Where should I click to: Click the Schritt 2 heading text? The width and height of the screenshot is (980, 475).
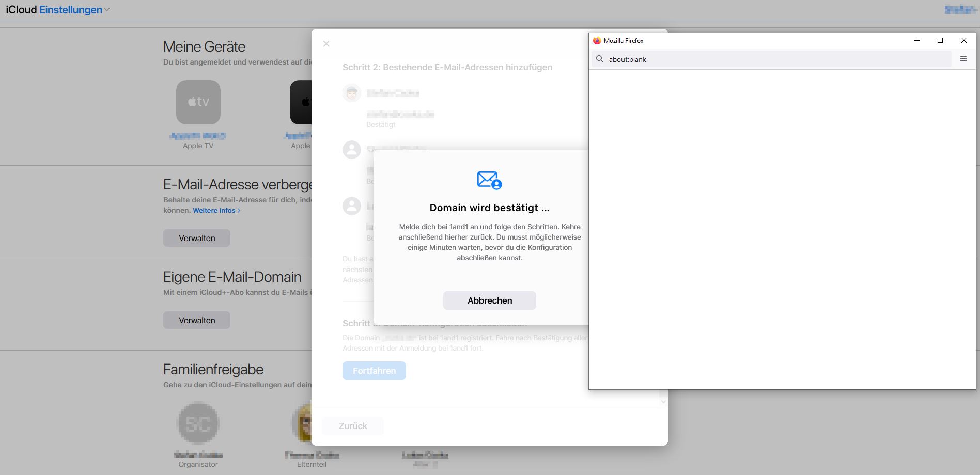[x=447, y=67]
